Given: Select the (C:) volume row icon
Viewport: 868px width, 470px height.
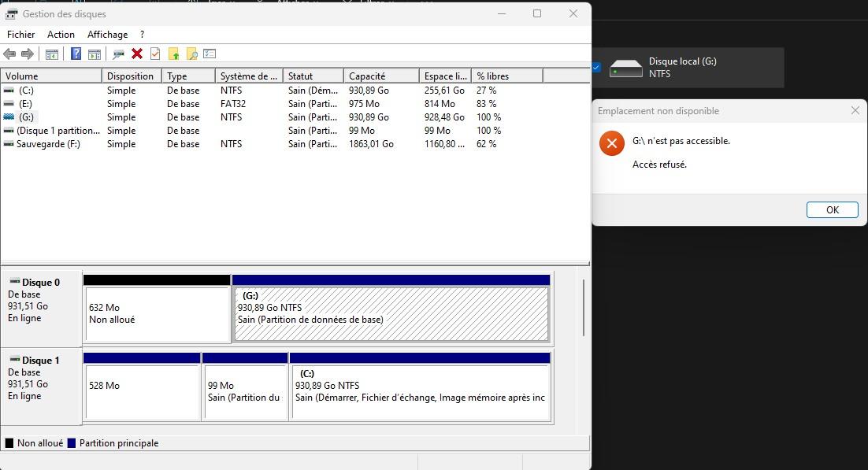Looking at the screenshot, I should pos(9,91).
